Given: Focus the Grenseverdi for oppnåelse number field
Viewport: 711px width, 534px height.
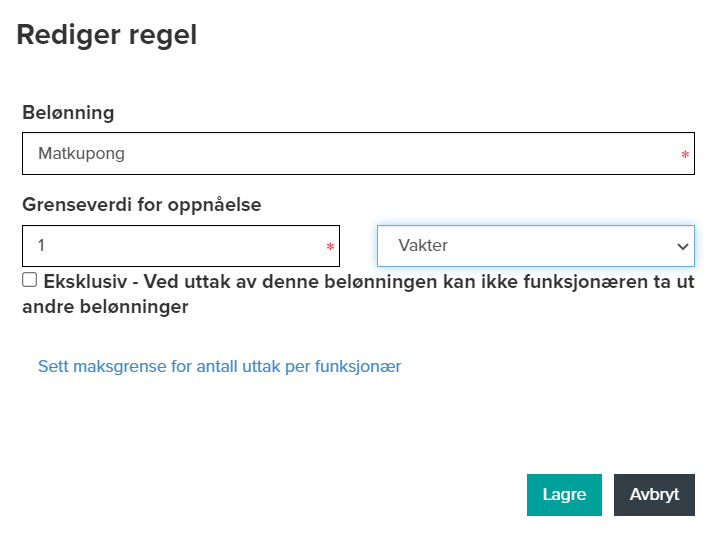Looking at the screenshot, I should [x=180, y=245].
